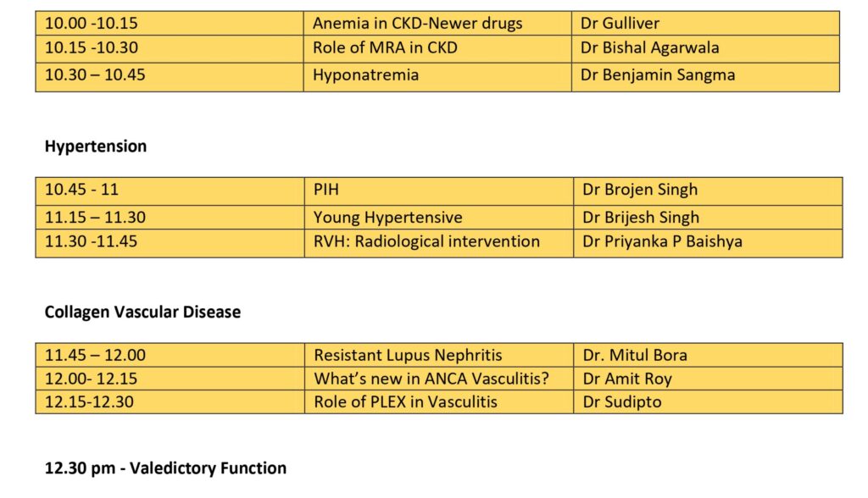Select 'Role of MRA in CKD' topic
The height and width of the screenshot is (498, 868).
385,48
